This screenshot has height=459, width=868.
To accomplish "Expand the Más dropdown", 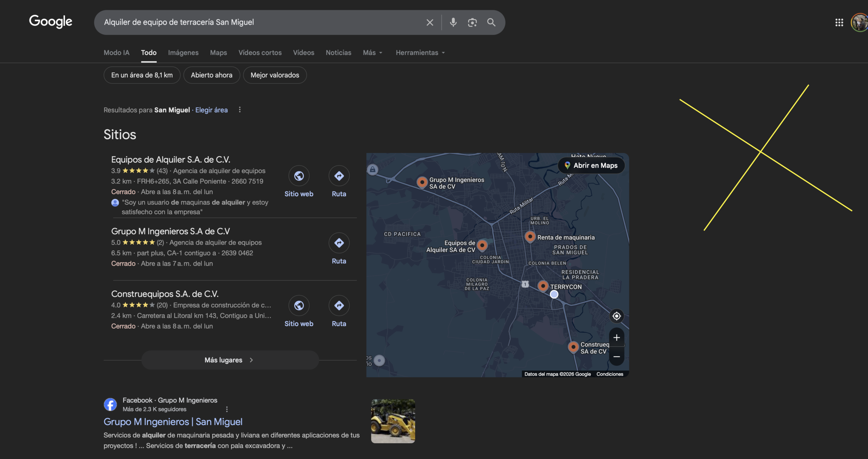I will pyautogui.click(x=373, y=53).
